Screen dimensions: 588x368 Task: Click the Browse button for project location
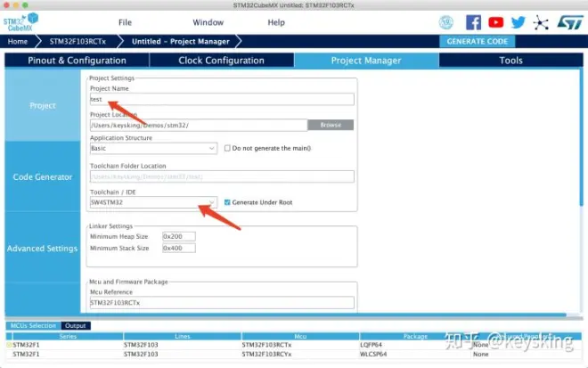tap(331, 125)
